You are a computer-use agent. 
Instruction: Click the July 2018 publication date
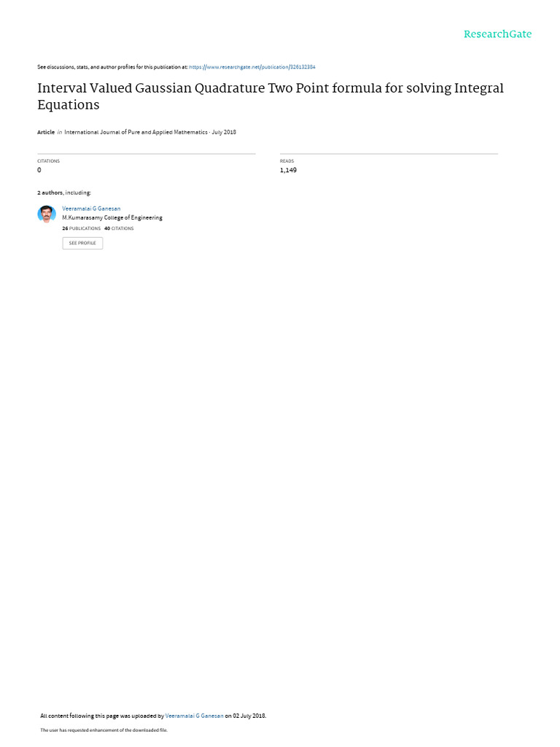224,132
